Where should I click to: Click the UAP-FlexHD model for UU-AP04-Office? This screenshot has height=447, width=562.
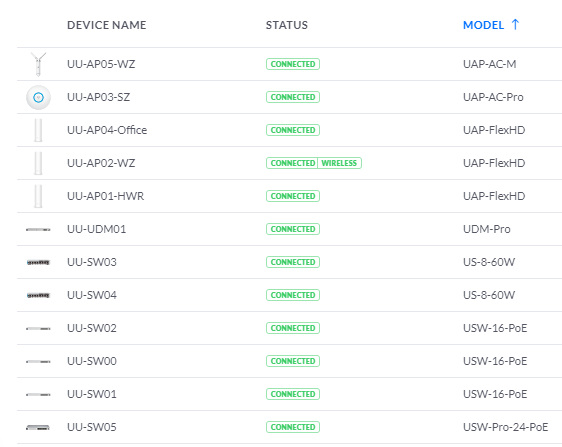(x=494, y=130)
